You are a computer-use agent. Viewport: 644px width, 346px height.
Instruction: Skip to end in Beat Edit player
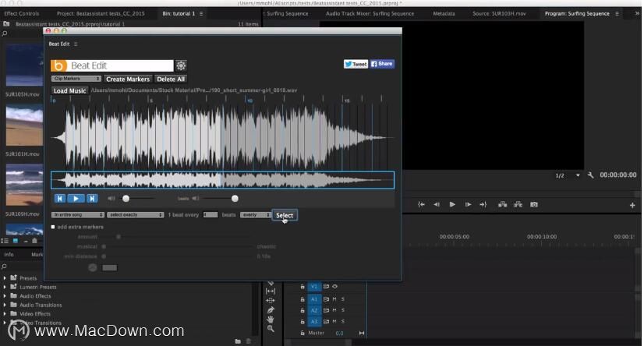(92, 199)
